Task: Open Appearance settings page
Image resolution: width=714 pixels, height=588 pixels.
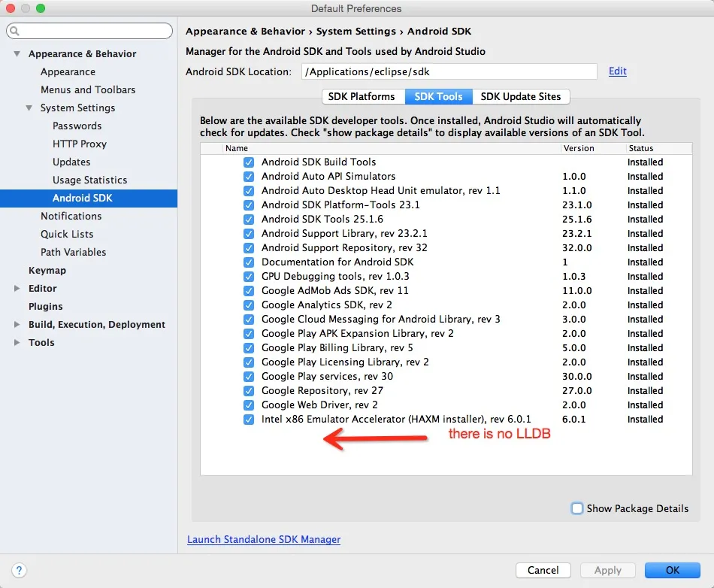Action: click(68, 72)
